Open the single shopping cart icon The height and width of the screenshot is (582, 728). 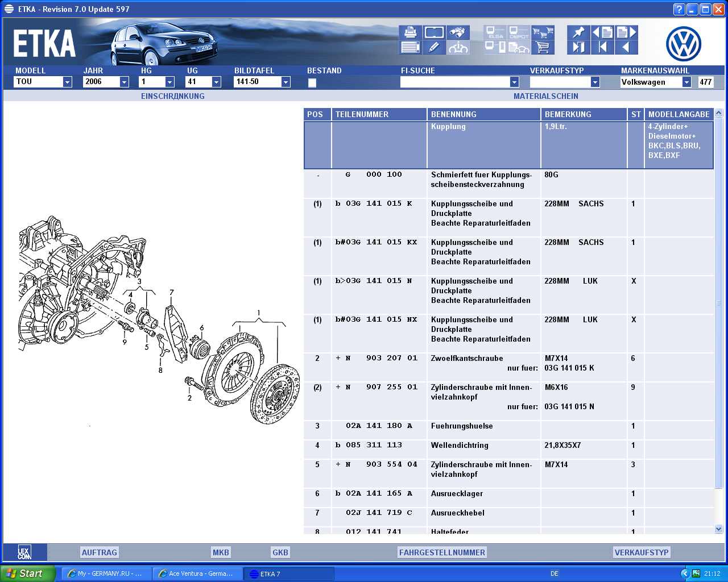[x=543, y=47]
